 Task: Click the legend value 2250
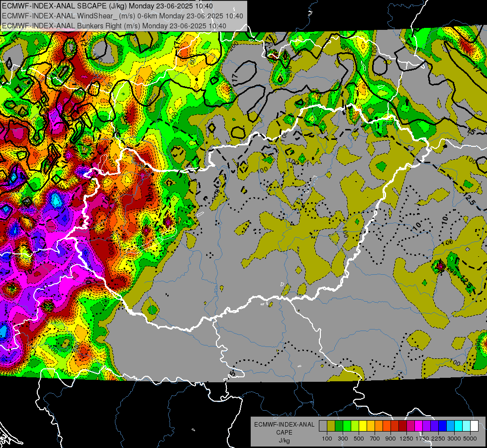(438, 439)
